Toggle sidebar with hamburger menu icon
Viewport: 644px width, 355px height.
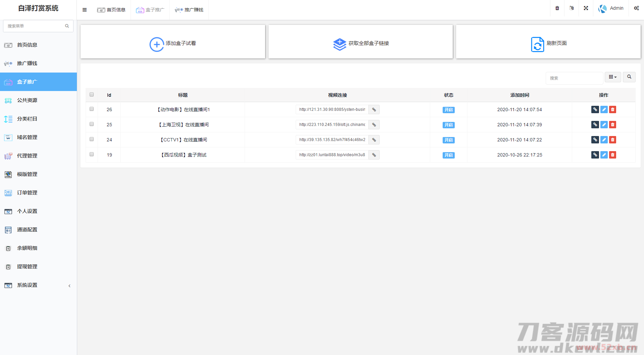point(85,10)
